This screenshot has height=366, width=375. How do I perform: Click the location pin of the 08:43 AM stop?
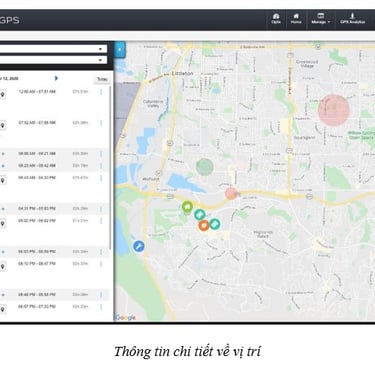point(3,180)
